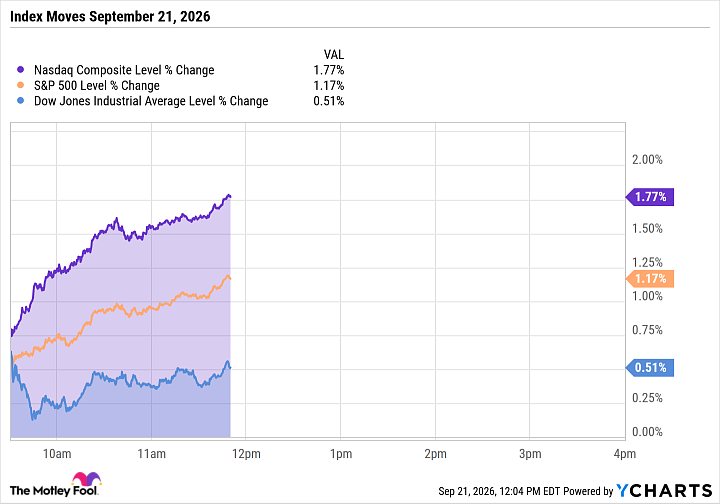This screenshot has height=504, width=720.
Task: Select the purple 1.77% value flag
Action: (x=650, y=197)
